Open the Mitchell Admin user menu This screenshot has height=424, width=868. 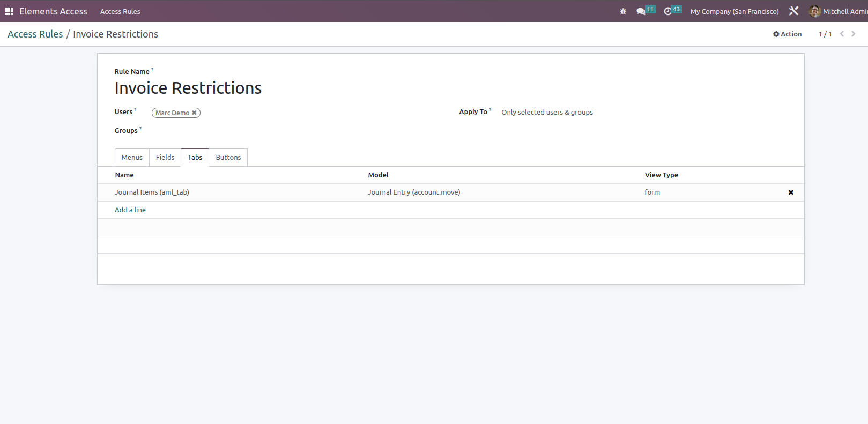839,11
